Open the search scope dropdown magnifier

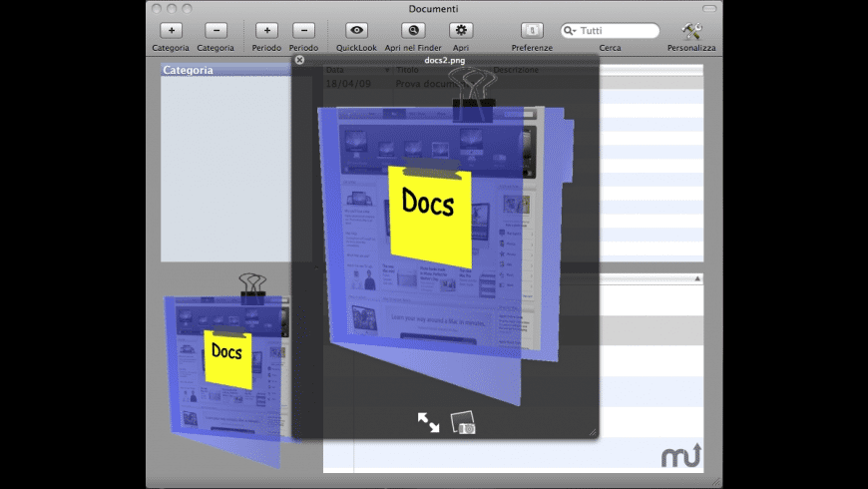pyautogui.click(x=570, y=31)
